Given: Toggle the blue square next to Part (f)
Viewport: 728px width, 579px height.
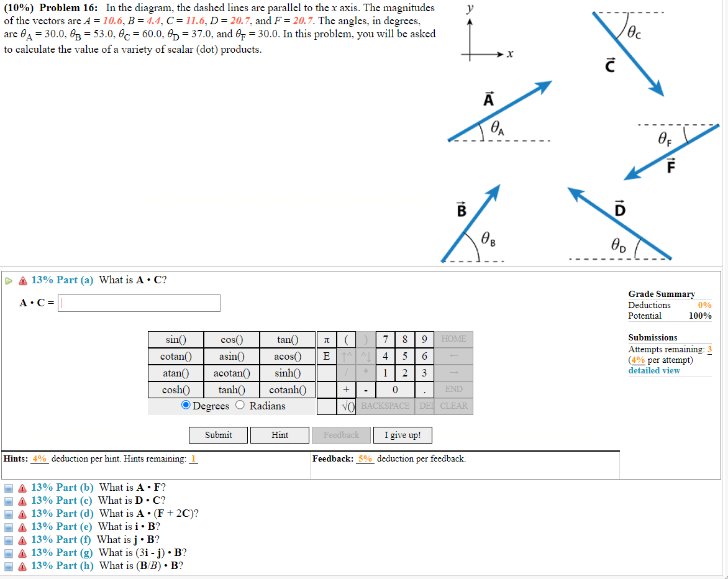Looking at the screenshot, I should pyautogui.click(x=7, y=540).
